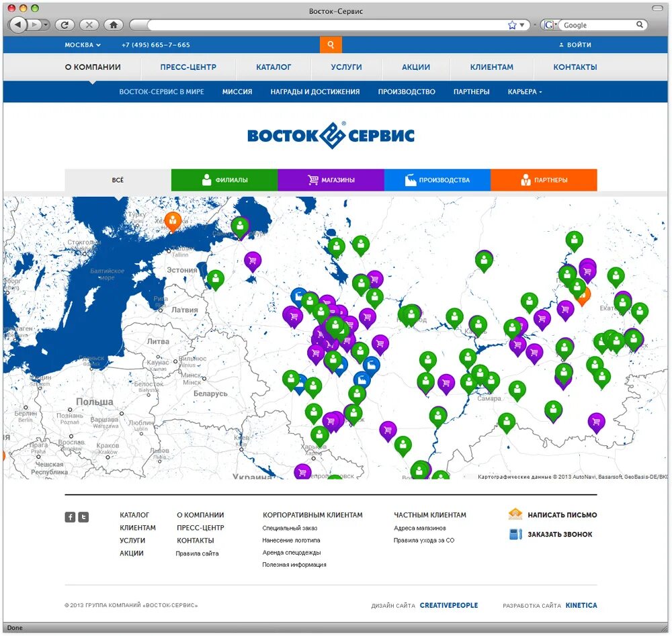Click the footer Акции link
Screen dimensions: 672x636
pos(131,553)
